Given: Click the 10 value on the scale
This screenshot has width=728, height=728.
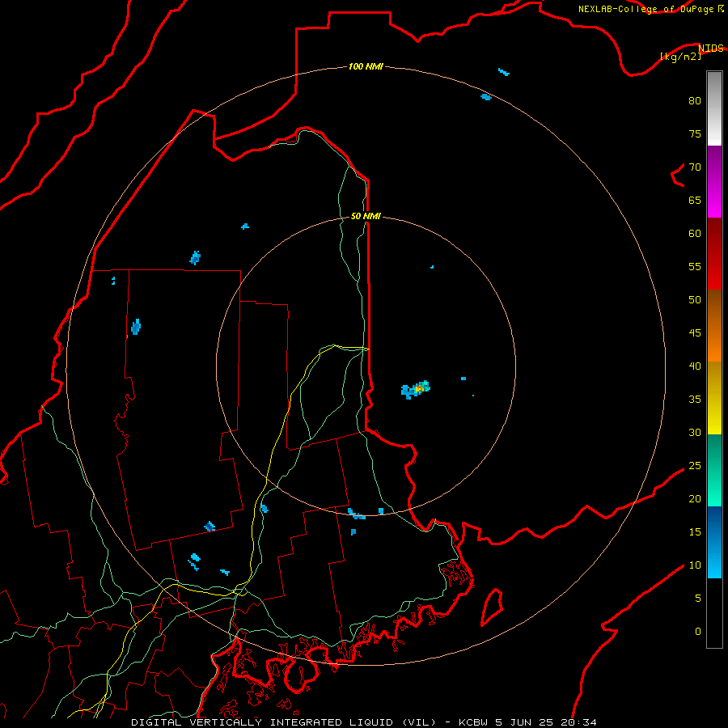Looking at the screenshot, I should click(695, 565).
